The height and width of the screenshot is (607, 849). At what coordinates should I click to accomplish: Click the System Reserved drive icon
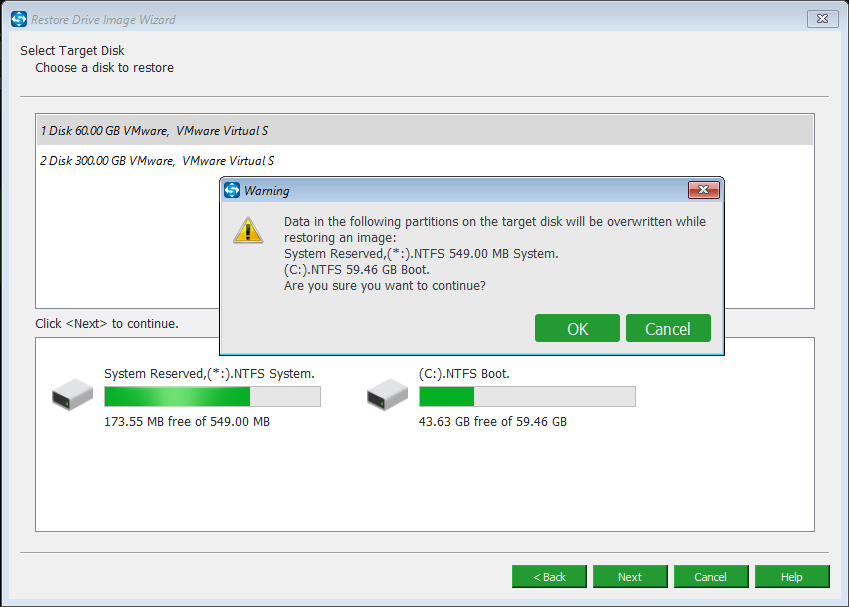72,394
